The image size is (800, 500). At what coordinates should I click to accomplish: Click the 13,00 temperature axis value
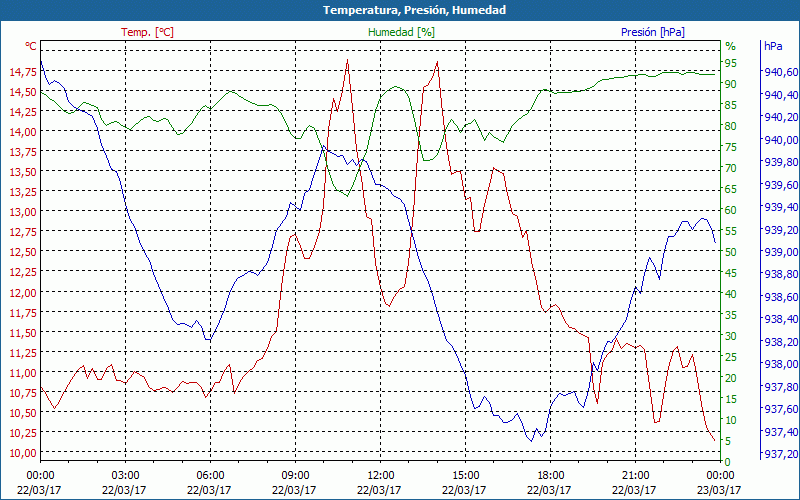(x=23, y=212)
